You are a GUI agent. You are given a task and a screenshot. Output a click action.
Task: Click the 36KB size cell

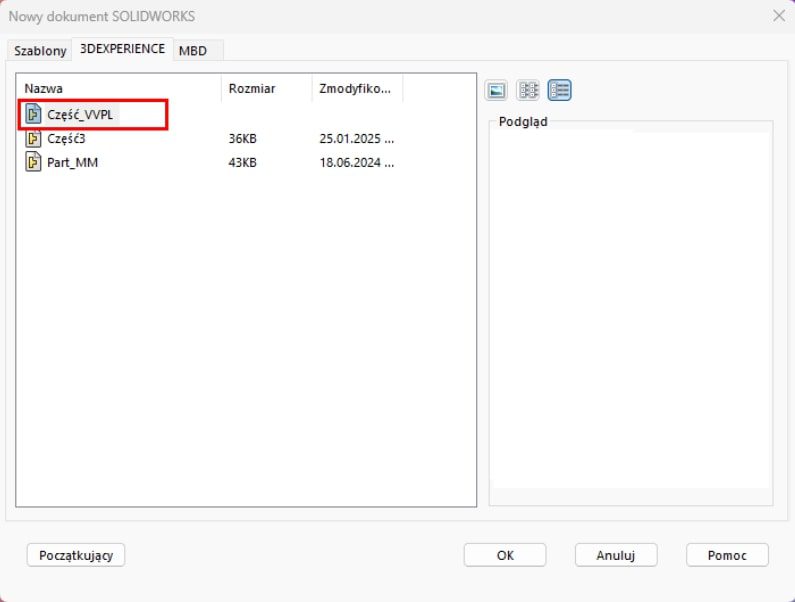242,138
